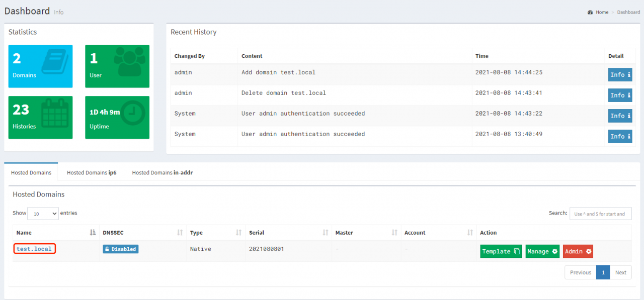Click the Account column sort icon
Screen dimensions: 644x300
pos(470,233)
